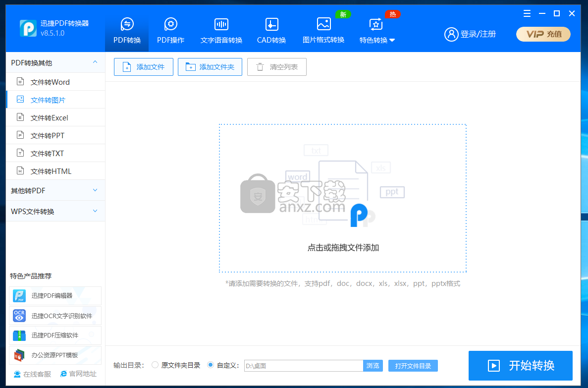Open 官网地址 website link

click(x=78, y=374)
